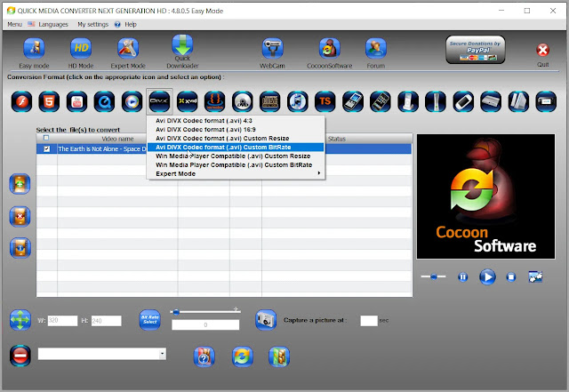
Task: Select the mobile phone format icon
Action: [x=353, y=101]
